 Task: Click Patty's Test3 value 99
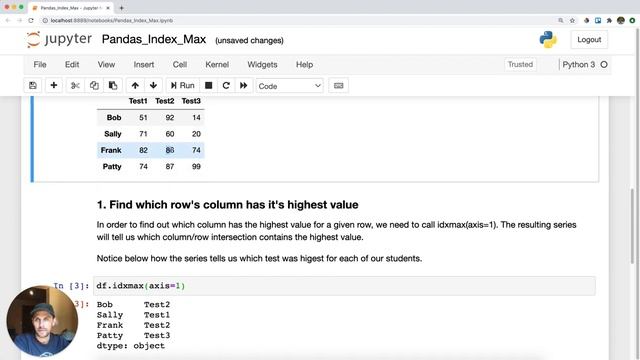196,167
